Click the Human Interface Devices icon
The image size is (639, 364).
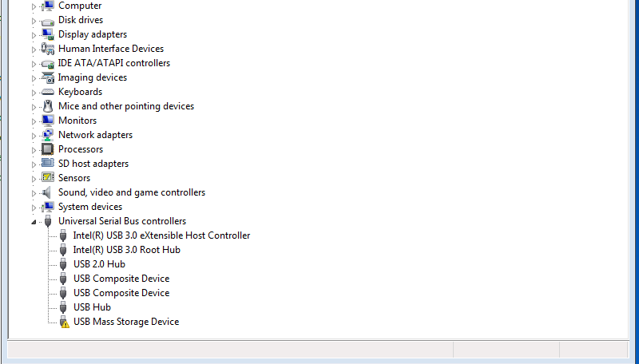[x=48, y=49]
